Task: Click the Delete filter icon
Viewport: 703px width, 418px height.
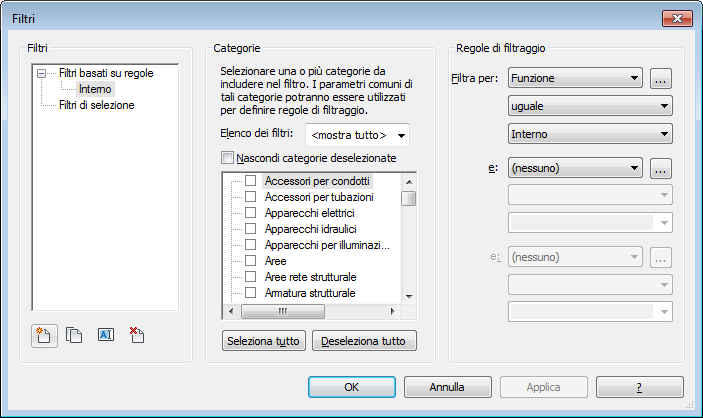Action: coord(137,336)
